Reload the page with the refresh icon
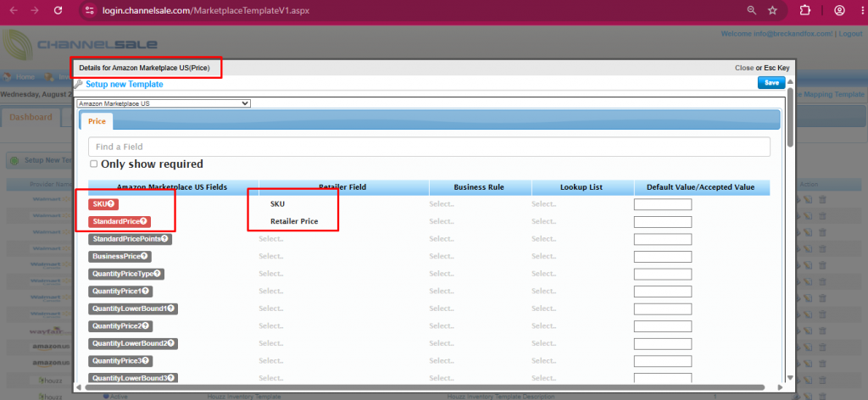Screen dimensions: 868x400 point(58,10)
